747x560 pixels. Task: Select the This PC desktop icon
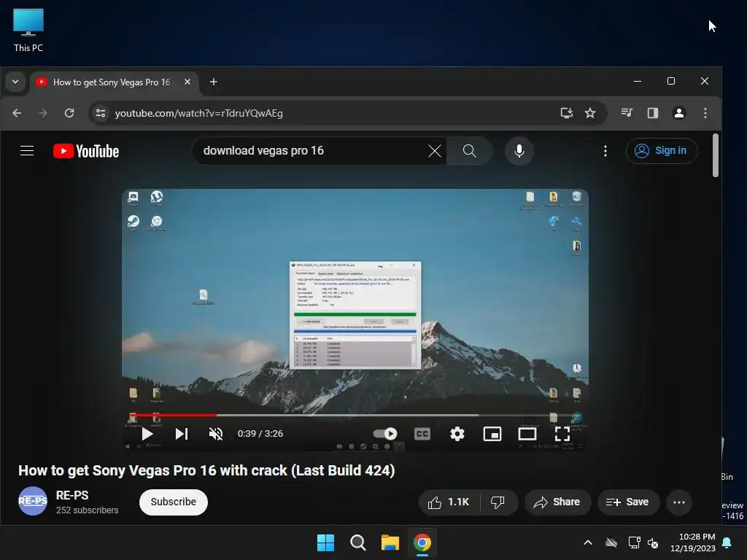click(28, 30)
